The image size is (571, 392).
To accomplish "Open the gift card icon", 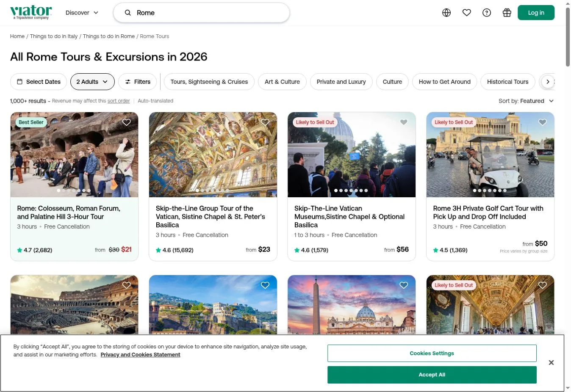I will [507, 13].
